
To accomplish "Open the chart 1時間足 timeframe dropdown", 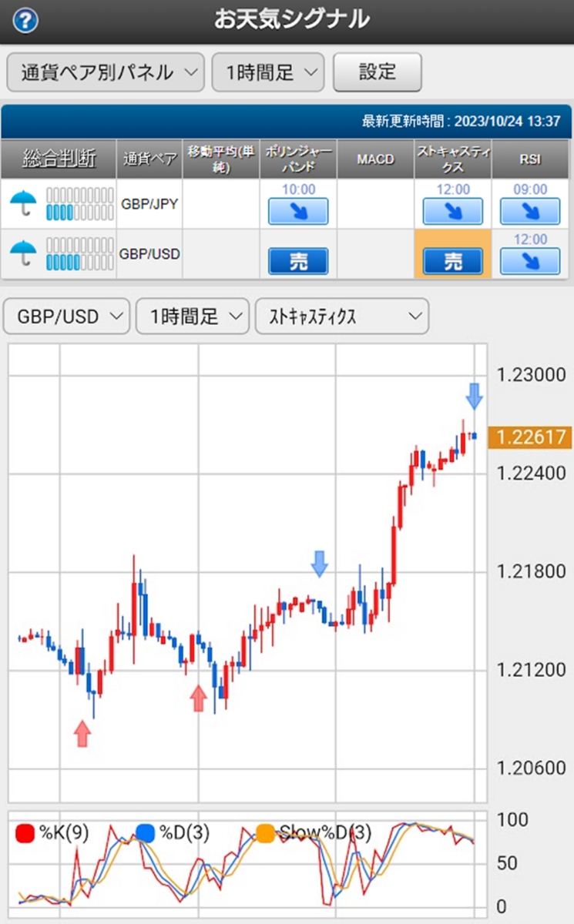I will [x=193, y=316].
